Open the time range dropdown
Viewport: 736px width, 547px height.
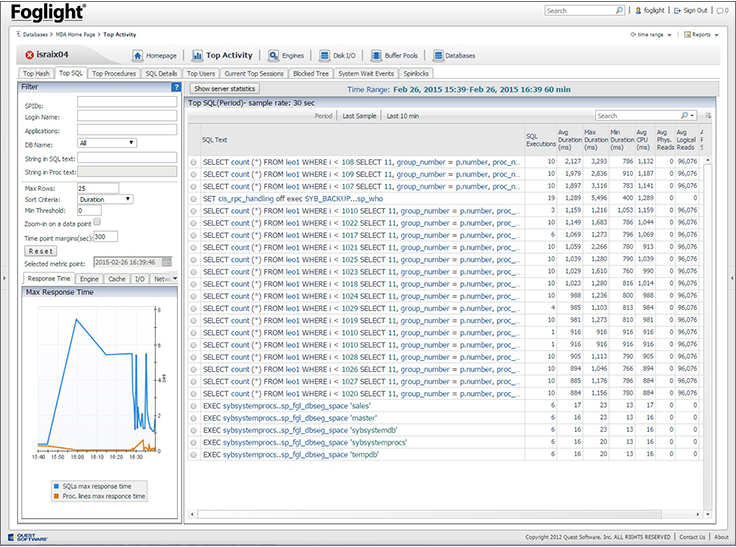[651, 35]
